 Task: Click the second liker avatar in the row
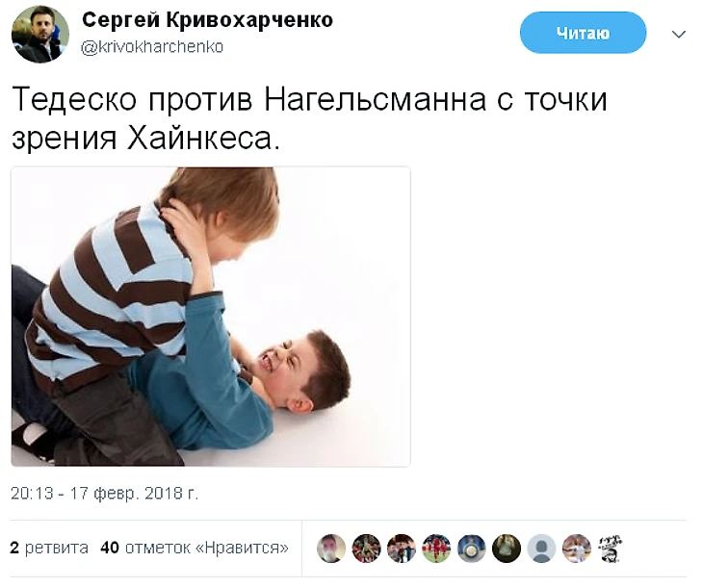(366, 549)
